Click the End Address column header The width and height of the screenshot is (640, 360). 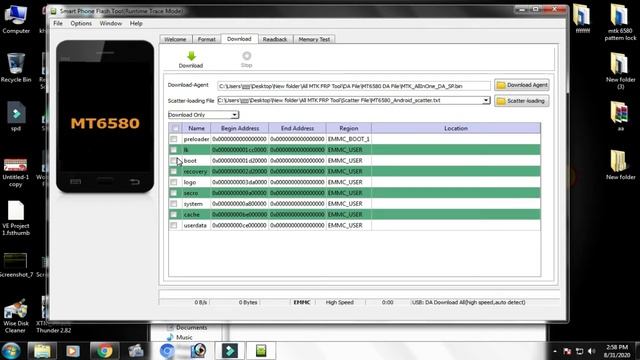(x=297, y=128)
